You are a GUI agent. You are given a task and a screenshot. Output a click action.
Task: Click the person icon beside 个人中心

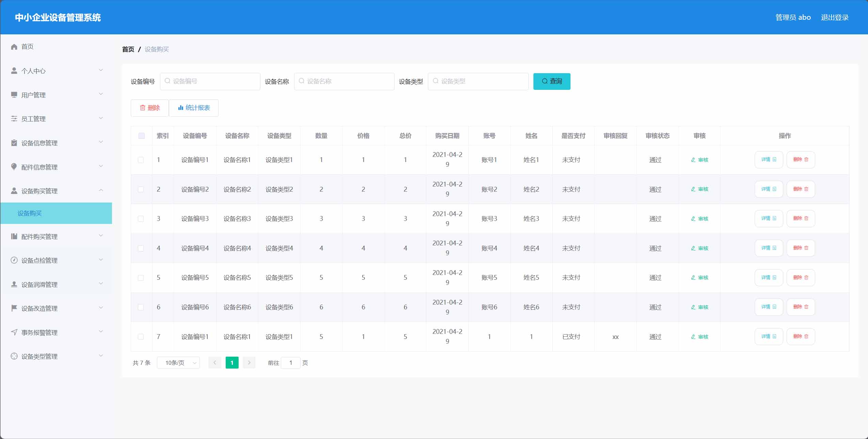point(14,70)
